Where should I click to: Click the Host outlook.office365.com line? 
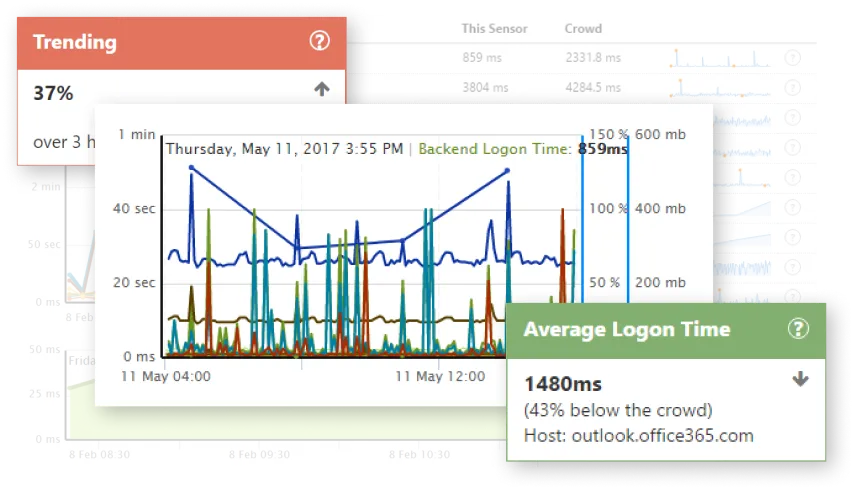(x=639, y=435)
